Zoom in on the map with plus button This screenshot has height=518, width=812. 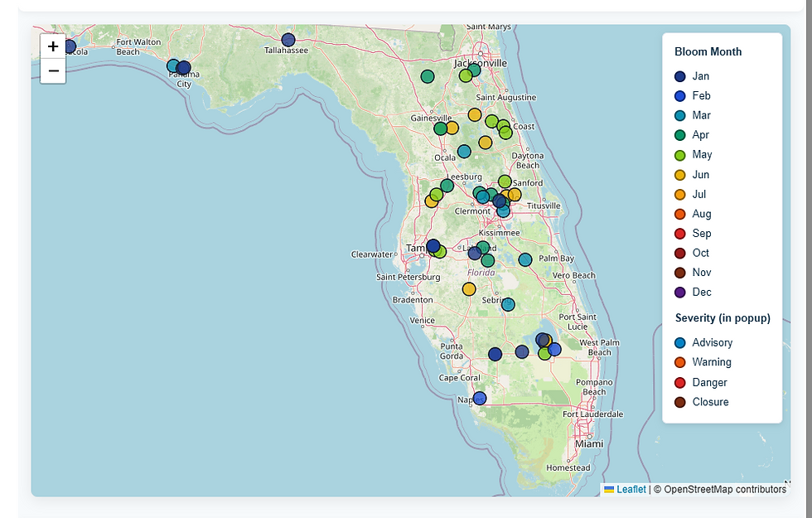[53, 46]
